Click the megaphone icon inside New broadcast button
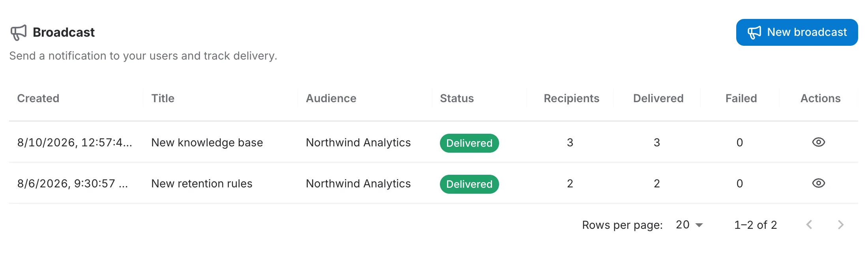This screenshot has width=868, height=258. (x=754, y=32)
